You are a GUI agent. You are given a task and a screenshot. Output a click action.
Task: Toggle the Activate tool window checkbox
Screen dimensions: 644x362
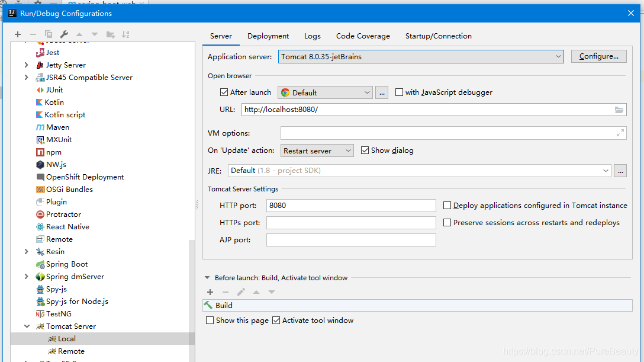(x=276, y=321)
